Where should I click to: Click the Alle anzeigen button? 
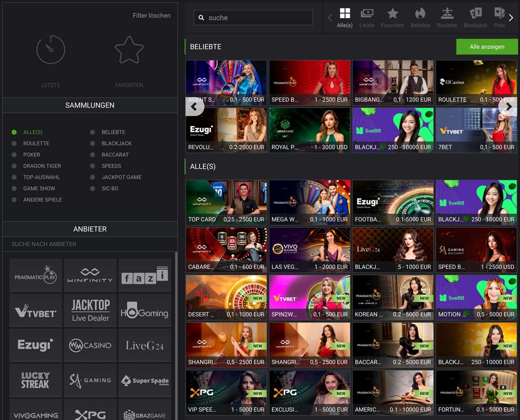pyautogui.click(x=487, y=47)
